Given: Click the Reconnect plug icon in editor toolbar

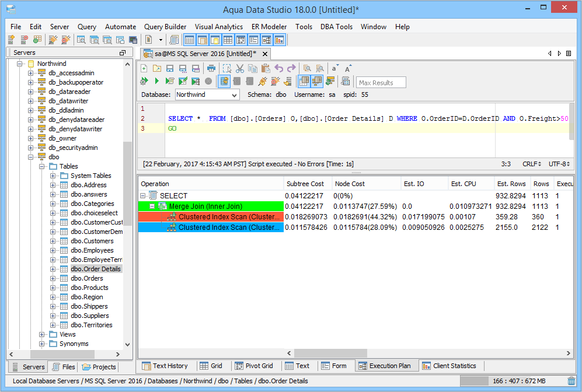Looking at the screenshot, I should click(x=263, y=81).
